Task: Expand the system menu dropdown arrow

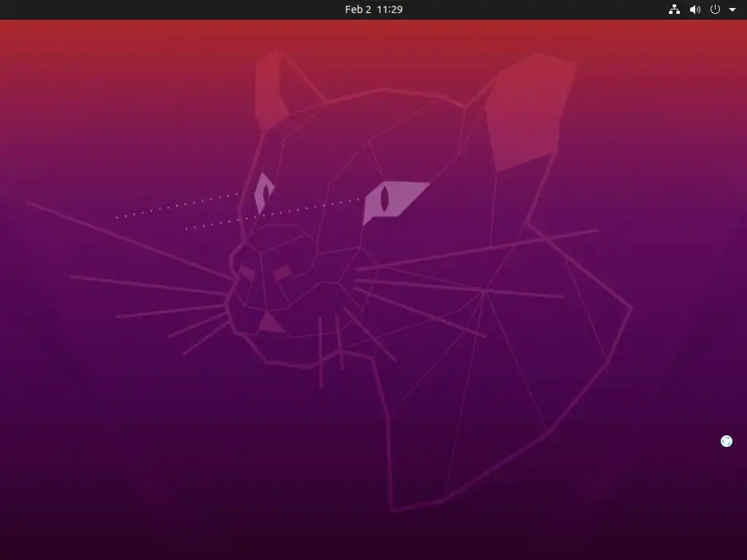Action: 732,9
